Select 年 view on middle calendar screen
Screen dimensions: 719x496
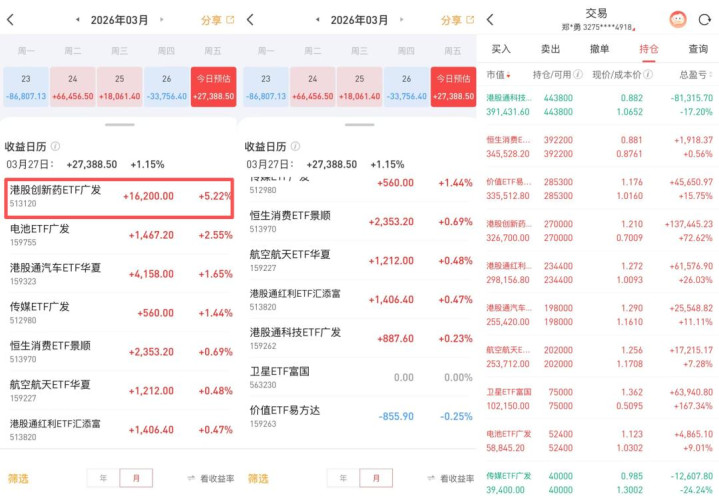click(x=343, y=478)
